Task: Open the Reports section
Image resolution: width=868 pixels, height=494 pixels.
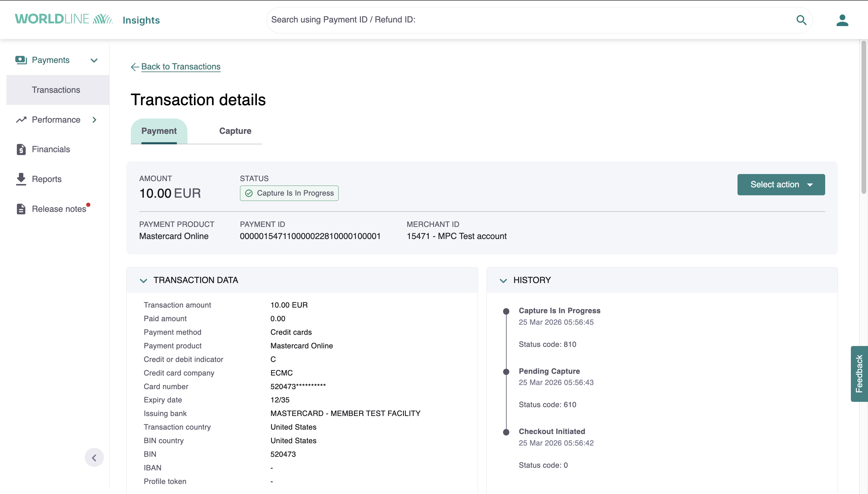Action: pos(47,179)
